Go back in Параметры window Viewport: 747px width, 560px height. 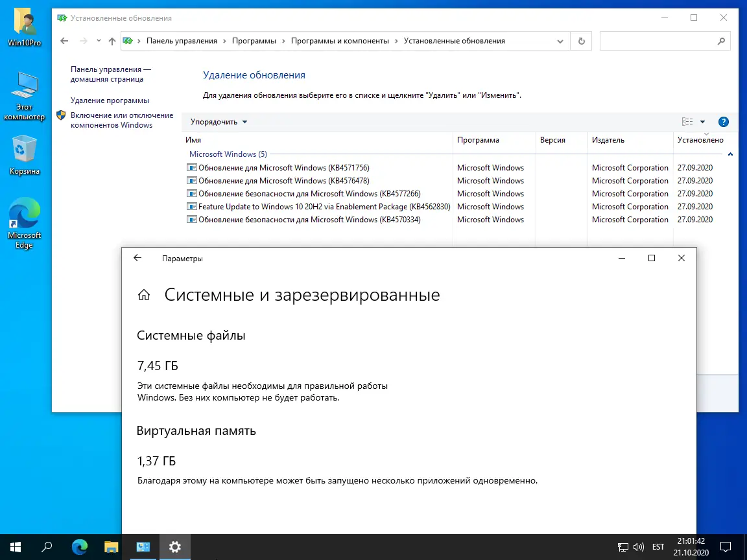tap(137, 258)
